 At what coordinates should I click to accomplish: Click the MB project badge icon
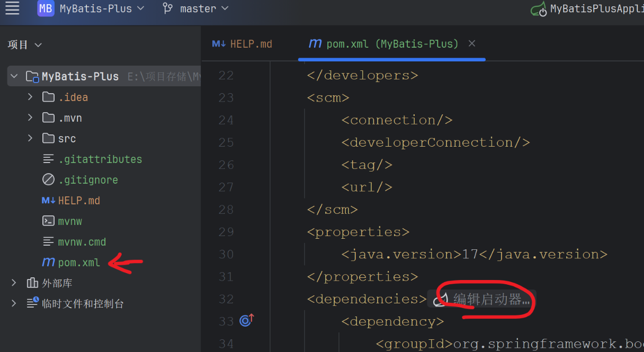point(46,8)
